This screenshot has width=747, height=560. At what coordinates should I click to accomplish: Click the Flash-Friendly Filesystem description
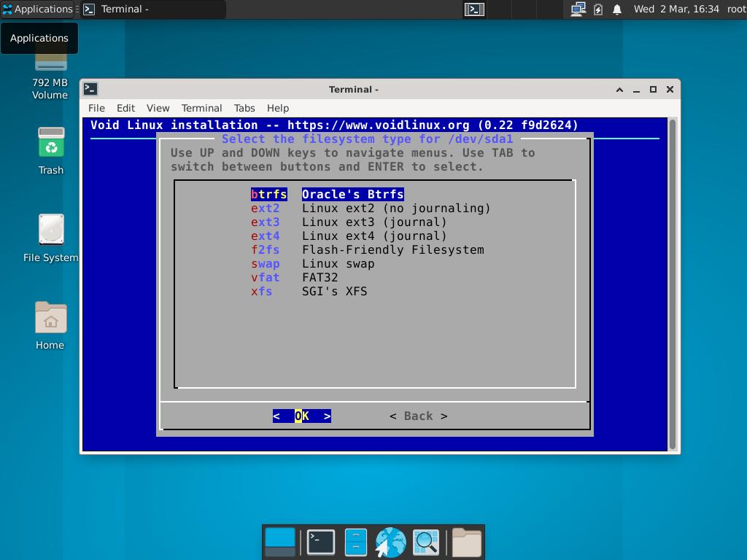pyautogui.click(x=393, y=249)
